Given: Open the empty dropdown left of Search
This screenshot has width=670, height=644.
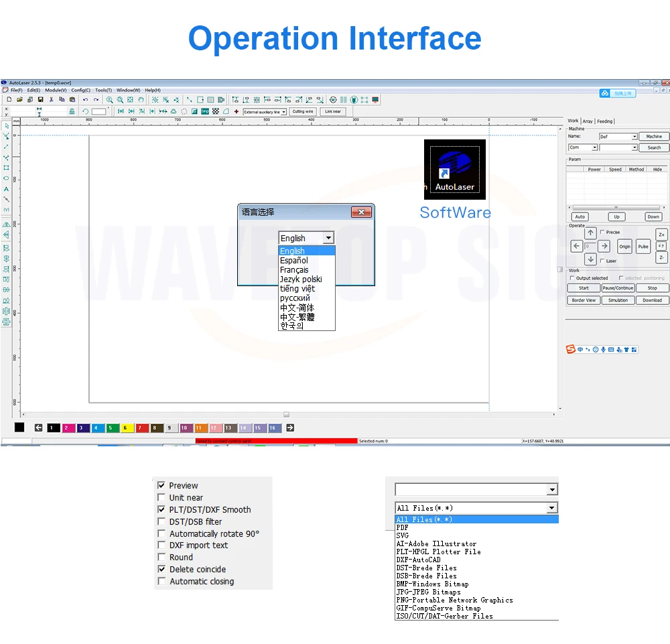Looking at the screenshot, I should pos(634,147).
